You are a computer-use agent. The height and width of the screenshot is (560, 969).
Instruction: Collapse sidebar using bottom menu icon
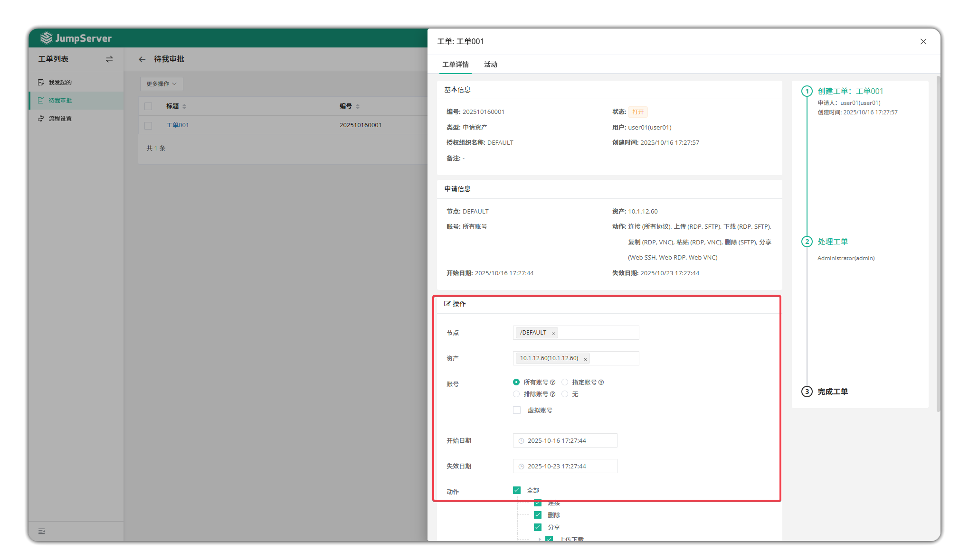pos(42,531)
